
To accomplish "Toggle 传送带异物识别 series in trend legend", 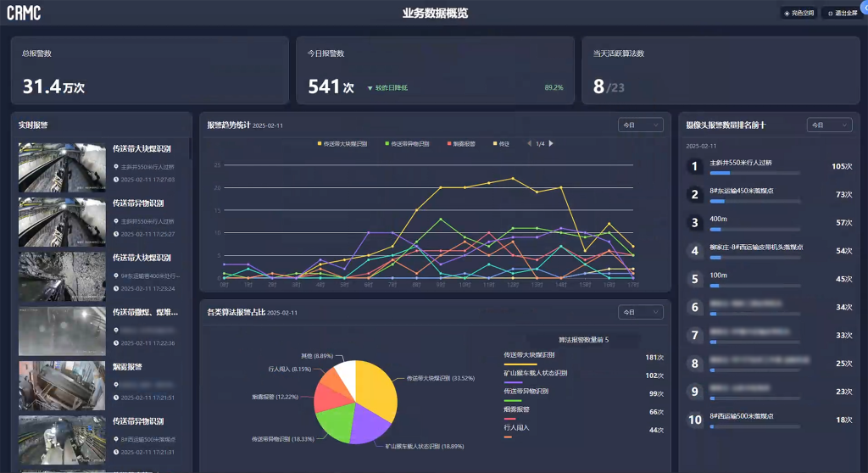I will [409, 143].
